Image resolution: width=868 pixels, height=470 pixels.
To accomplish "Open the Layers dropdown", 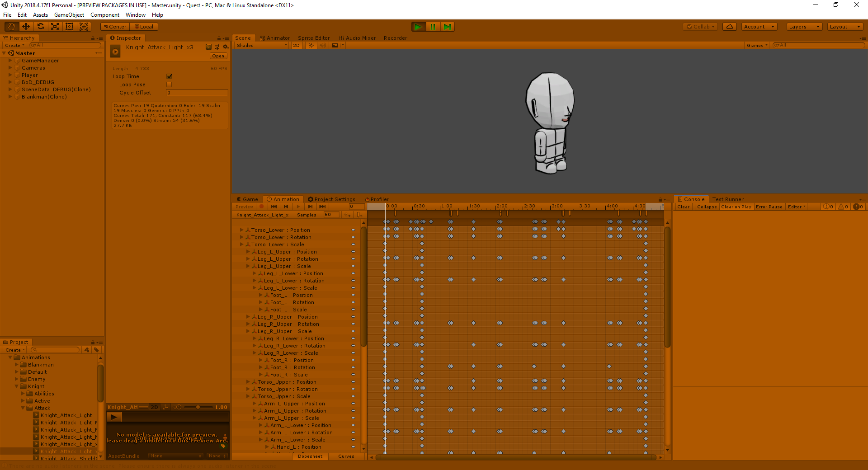I will 804,27.
